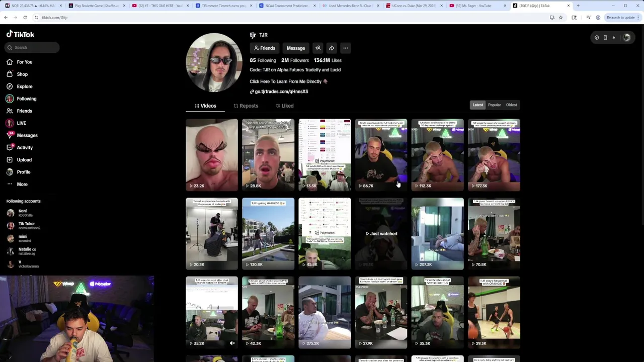Image resolution: width=644 pixels, height=362 pixels.
Task: Expand More options in sidebar
Action: (x=17, y=185)
